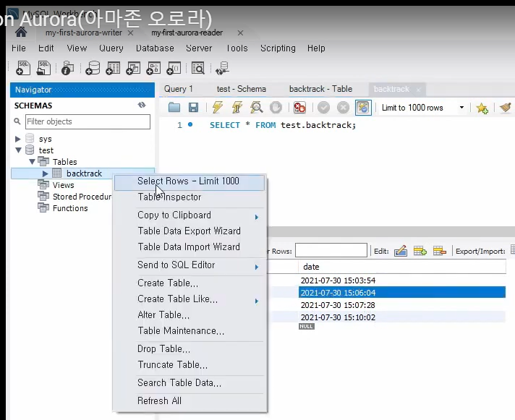Screen dimensions: 515x420
Task: Focus the Filter objects search field
Action: [88, 121]
